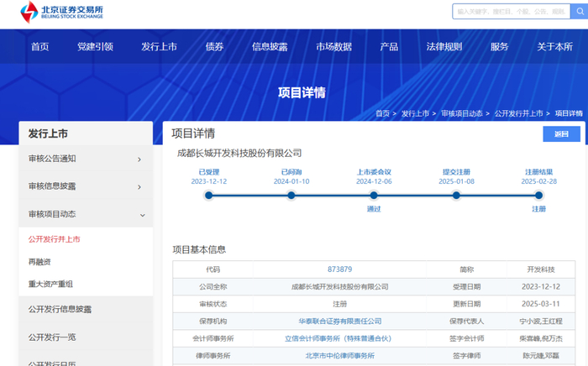Select 公开发行并上市 in the sidebar

point(55,239)
